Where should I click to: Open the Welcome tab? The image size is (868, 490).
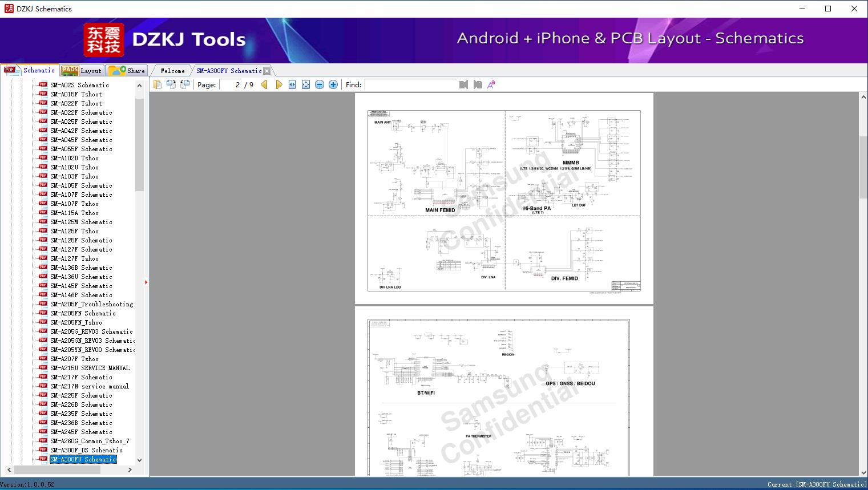(x=172, y=71)
